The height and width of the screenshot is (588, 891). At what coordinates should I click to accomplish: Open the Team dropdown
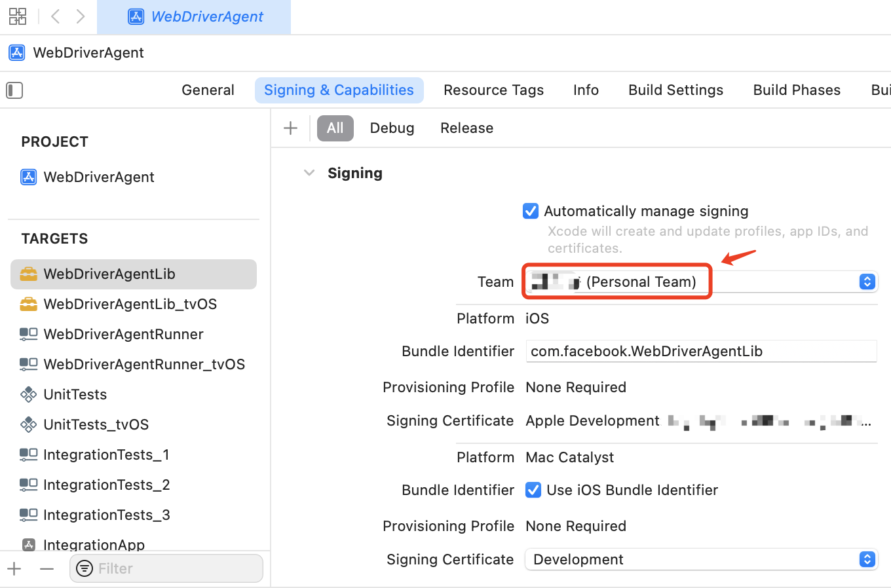pyautogui.click(x=701, y=282)
